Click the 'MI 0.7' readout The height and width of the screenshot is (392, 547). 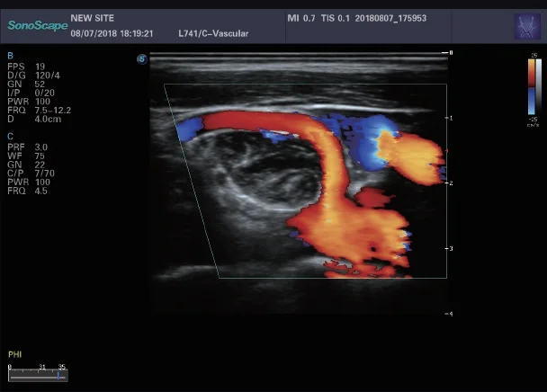pyautogui.click(x=301, y=18)
